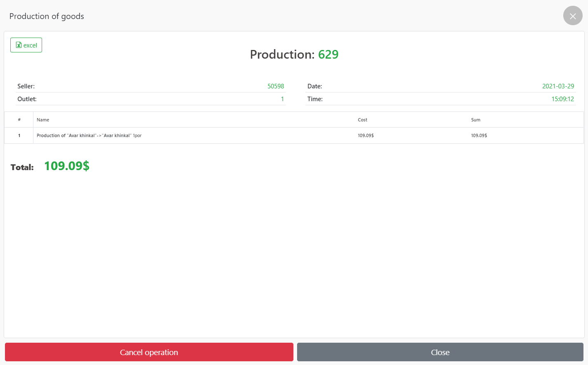Screen dimensions: 588x365
Task: Click the Sum column header
Action: pyautogui.click(x=475, y=120)
